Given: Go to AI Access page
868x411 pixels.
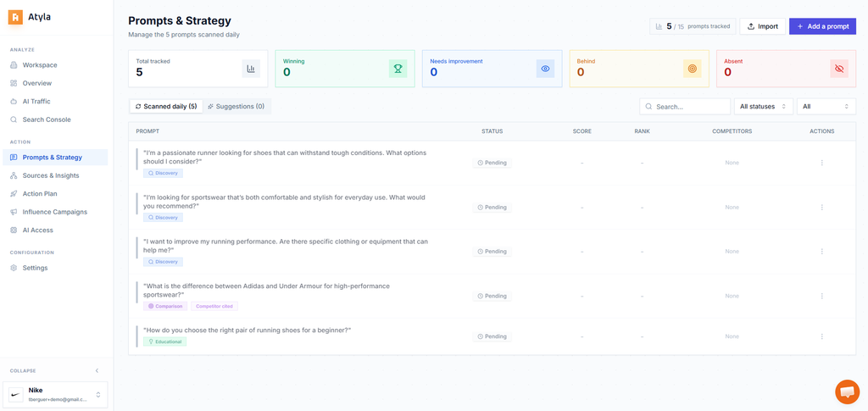Looking at the screenshot, I should point(55,230).
